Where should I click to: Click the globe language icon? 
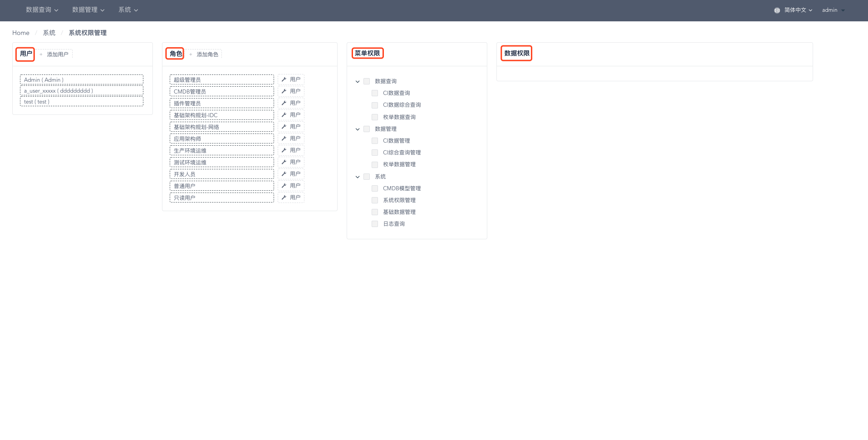(777, 10)
